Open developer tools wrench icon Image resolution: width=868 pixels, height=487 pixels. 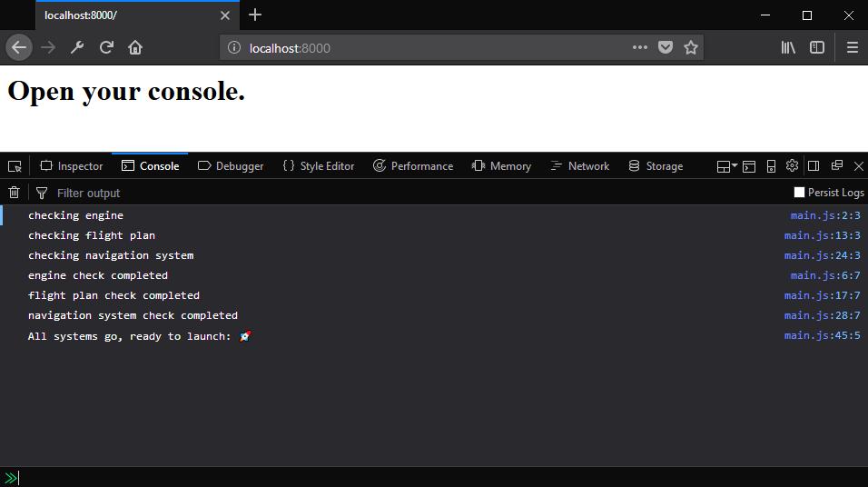pos(77,47)
